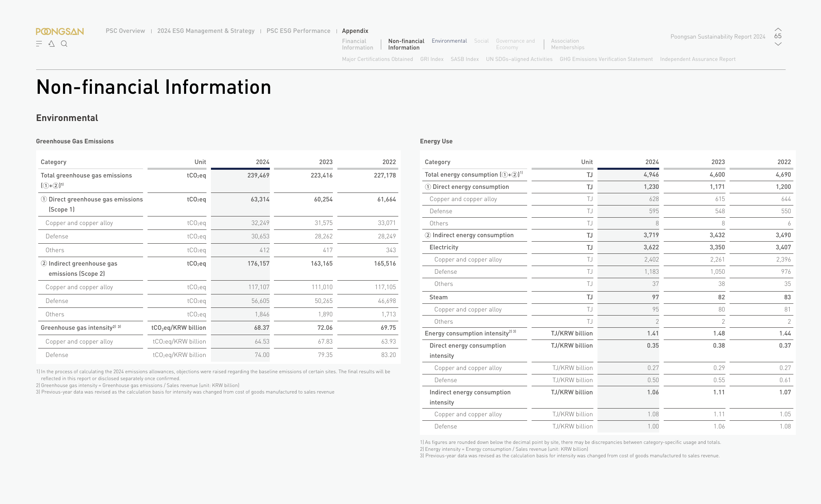Switch to Governance and Economy subsection
Image resolution: width=821 pixels, height=504 pixels.
coord(515,44)
